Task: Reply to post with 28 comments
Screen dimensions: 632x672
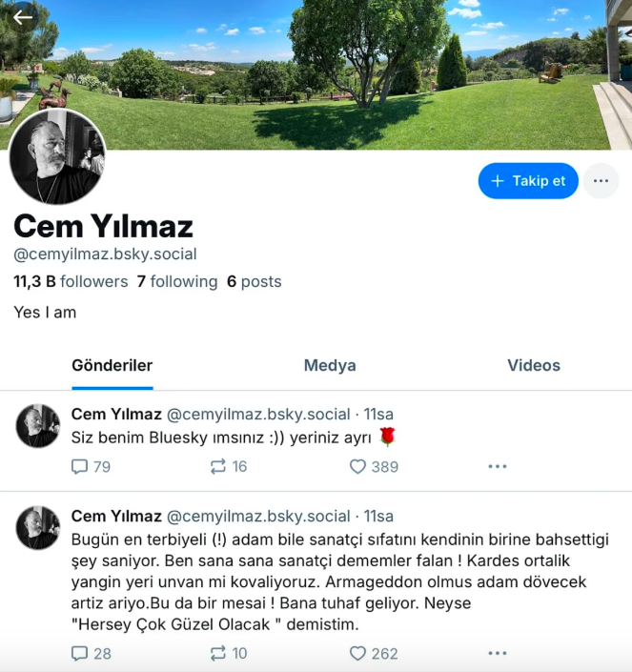Action: (91, 653)
